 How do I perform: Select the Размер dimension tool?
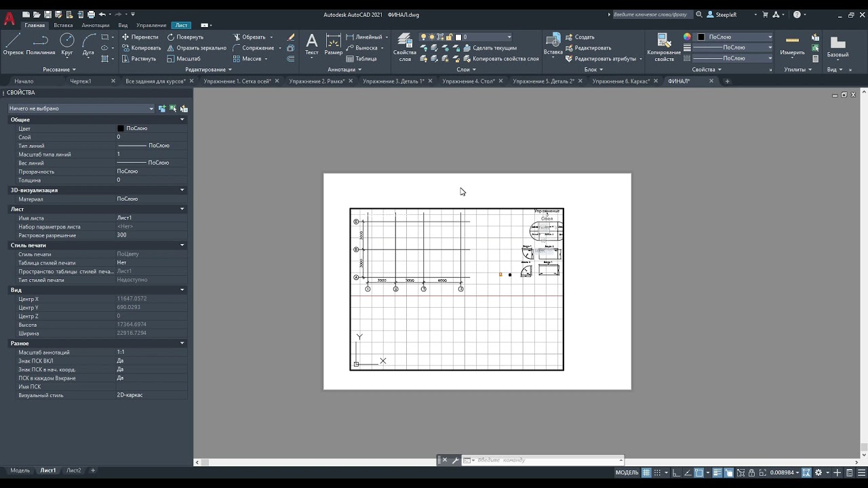[x=334, y=44]
